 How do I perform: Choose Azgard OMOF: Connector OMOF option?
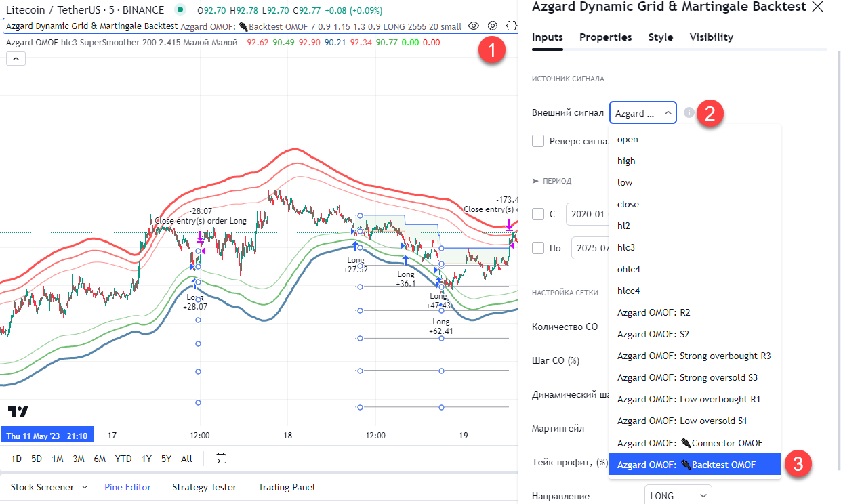[x=695, y=443]
